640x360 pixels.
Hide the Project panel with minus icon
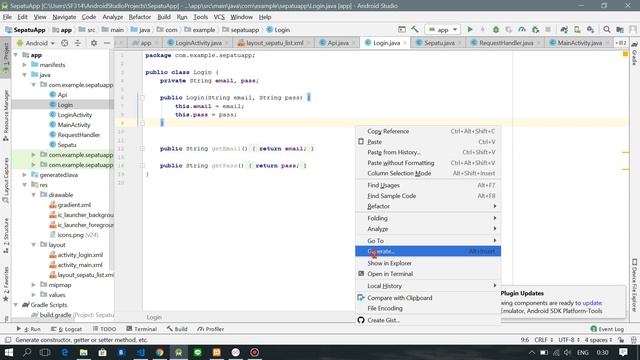107,43
